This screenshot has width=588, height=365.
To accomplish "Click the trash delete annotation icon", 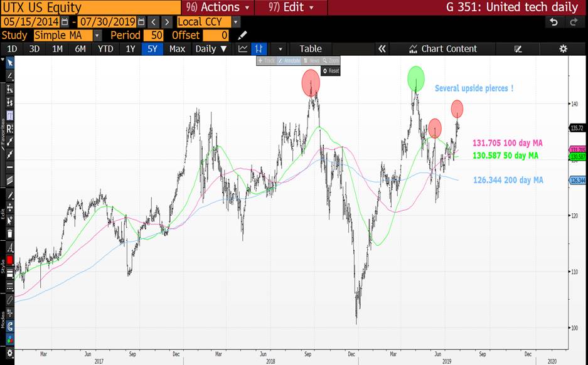I will (x=10, y=233).
